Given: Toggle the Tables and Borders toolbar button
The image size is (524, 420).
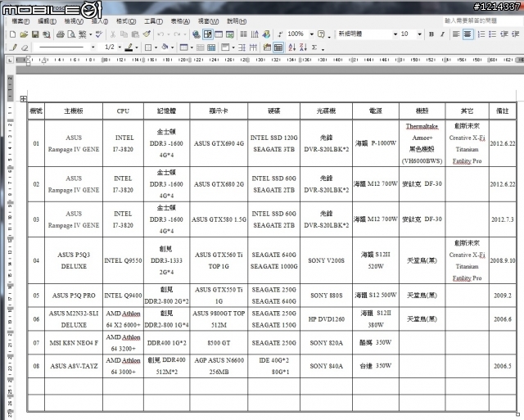Looking at the screenshot, I should (x=207, y=34).
